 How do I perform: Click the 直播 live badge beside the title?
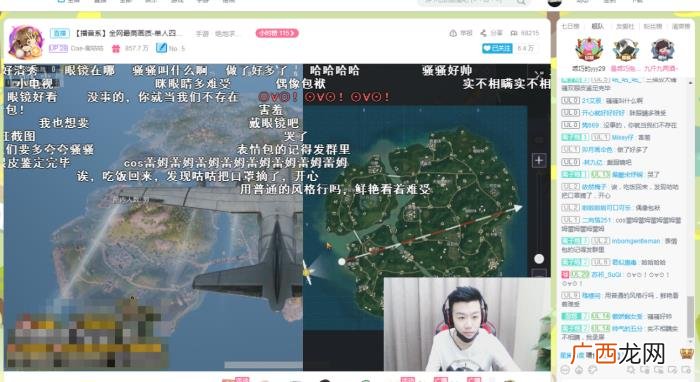[x=59, y=33]
